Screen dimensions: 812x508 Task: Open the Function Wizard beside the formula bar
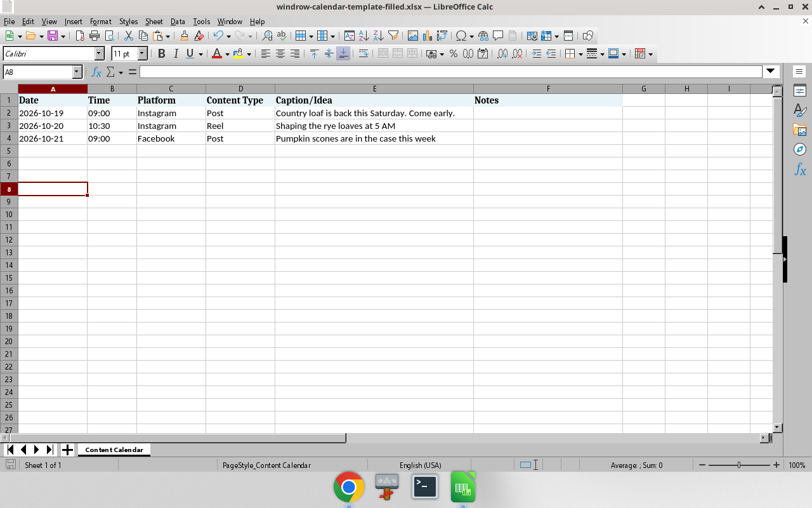tap(96, 72)
